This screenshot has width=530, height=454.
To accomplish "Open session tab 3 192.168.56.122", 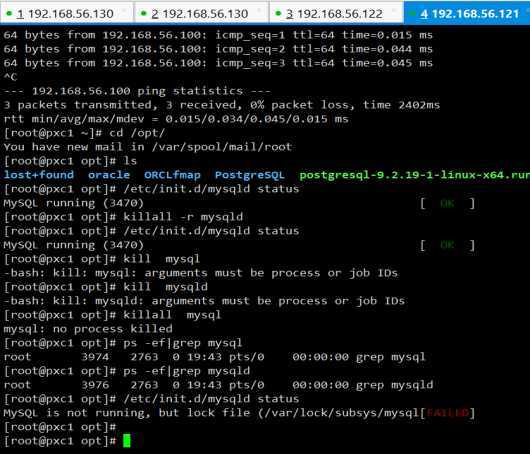I will click(x=336, y=14).
